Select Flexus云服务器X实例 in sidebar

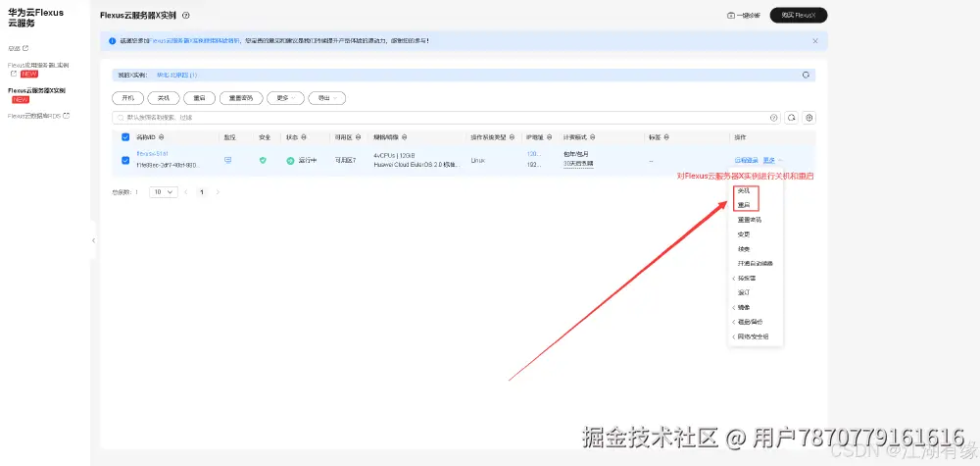coord(36,90)
